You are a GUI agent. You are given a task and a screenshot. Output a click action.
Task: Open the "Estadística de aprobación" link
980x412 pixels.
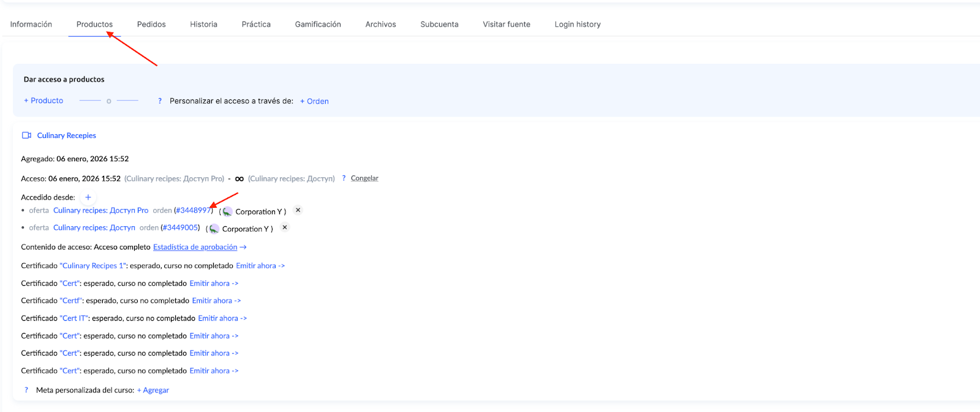click(195, 247)
